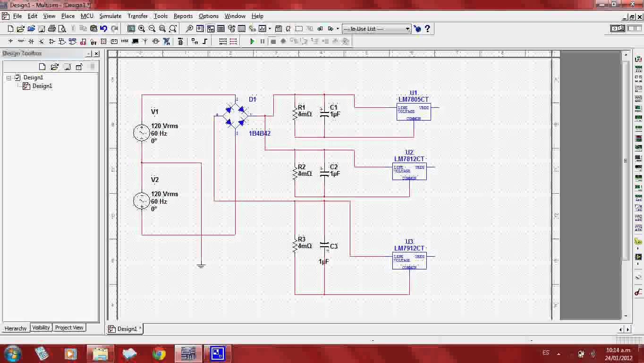This screenshot has width=644, height=363.
Task: Zoom out of the schematic
Action: click(152, 29)
